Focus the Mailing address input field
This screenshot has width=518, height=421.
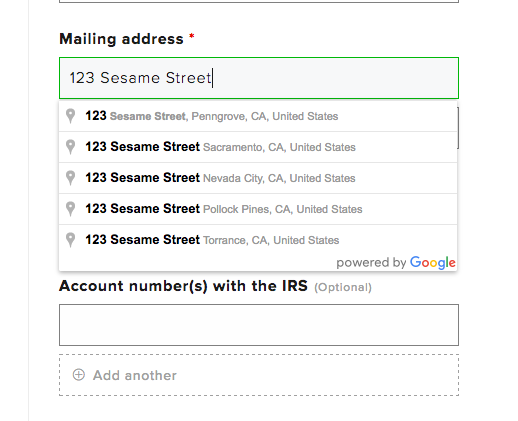[x=259, y=78]
